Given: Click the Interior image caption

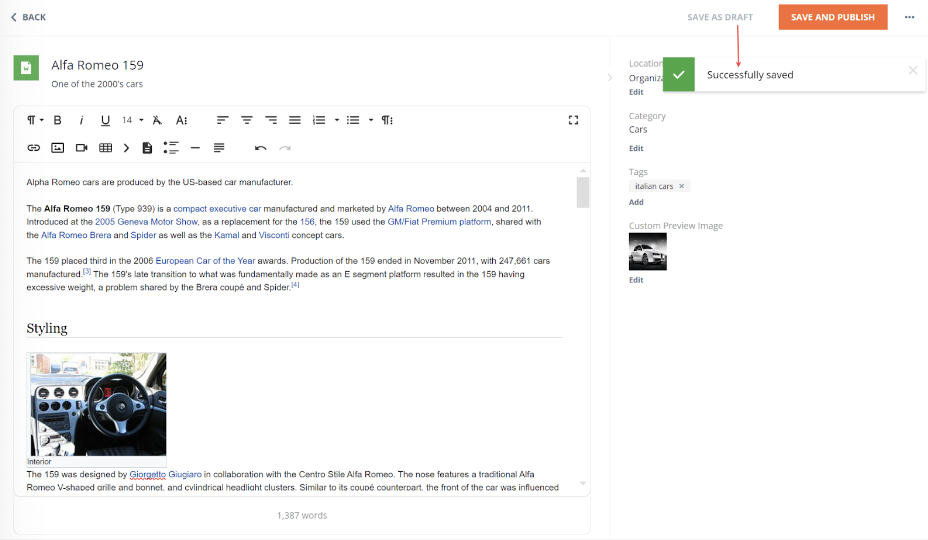Looking at the screenshot, I should (39, 462).
